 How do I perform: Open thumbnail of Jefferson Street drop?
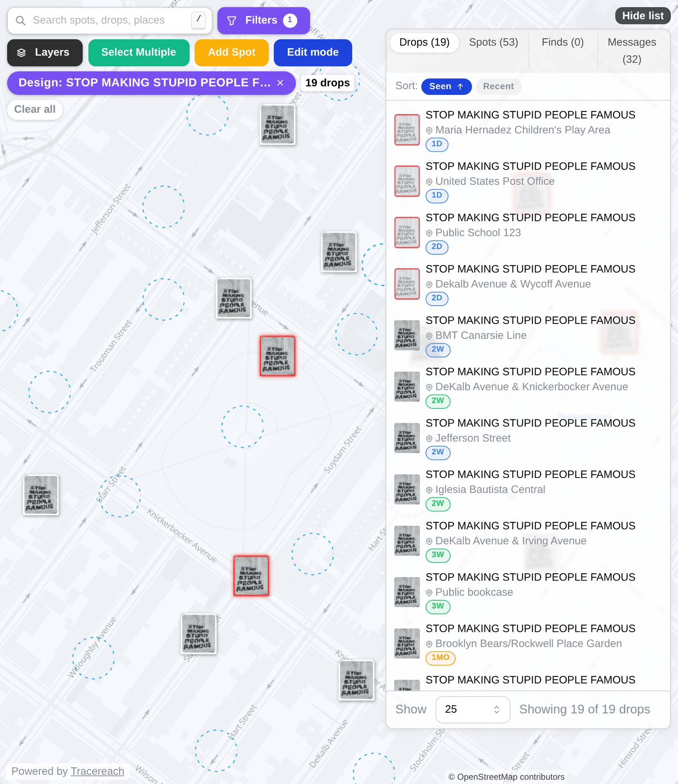coord(407,438)
